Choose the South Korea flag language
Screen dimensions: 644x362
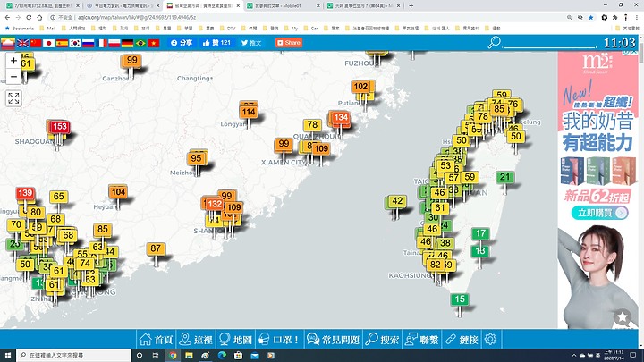click(x=76, y=42)
